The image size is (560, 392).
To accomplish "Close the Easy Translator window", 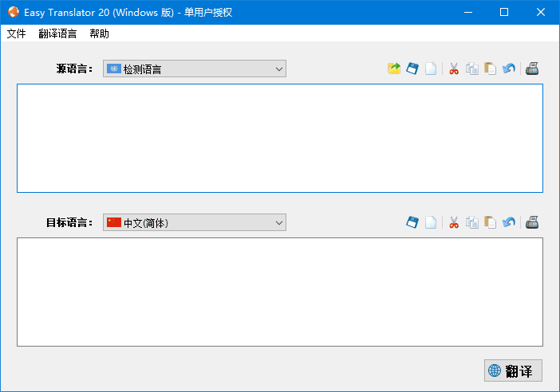I will point(541,12).
